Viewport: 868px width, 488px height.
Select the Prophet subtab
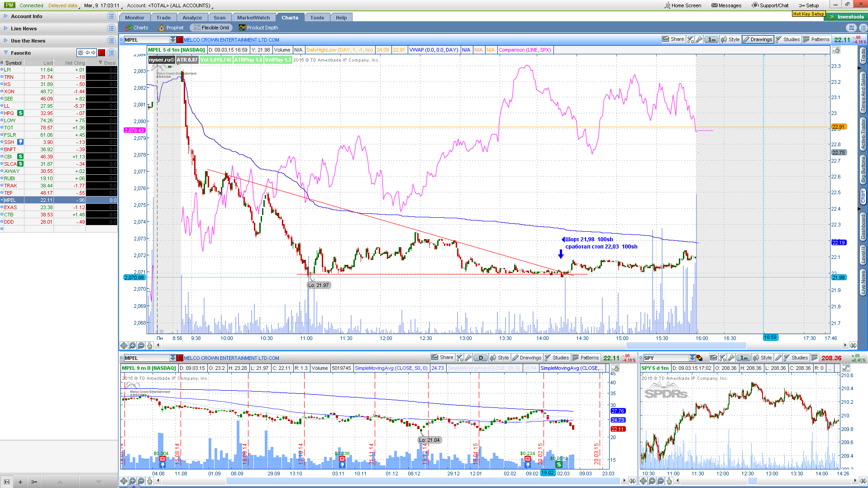[171, 28]
